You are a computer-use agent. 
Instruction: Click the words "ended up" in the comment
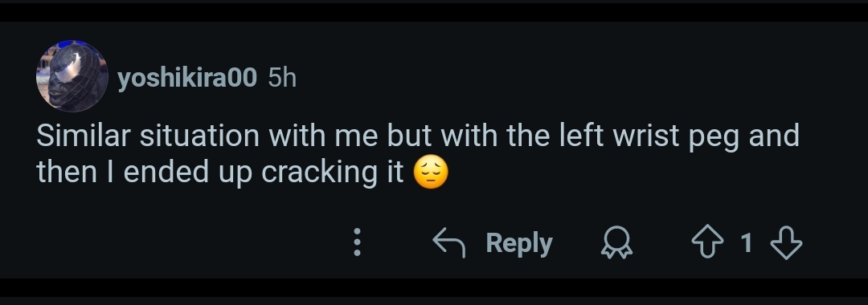click(188, 173)
